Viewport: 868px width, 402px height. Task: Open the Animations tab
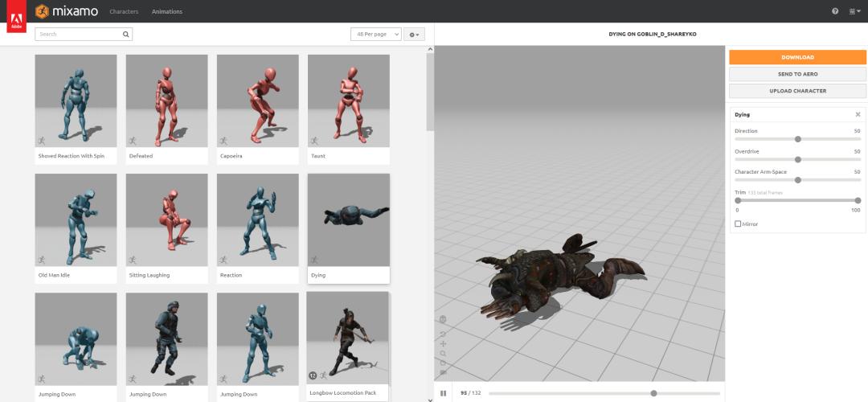(167, 12)
